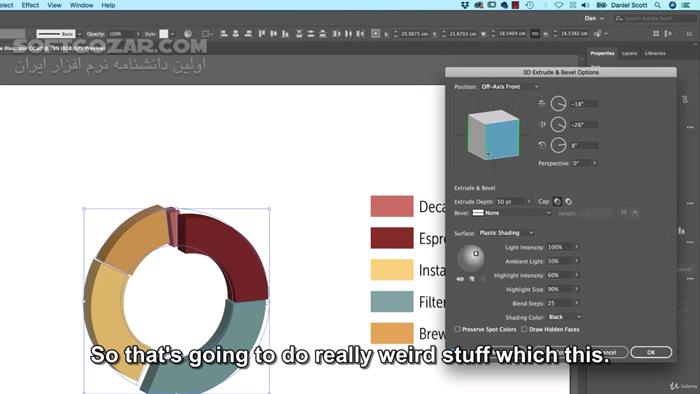Click the Daniel Scott user name

pos(629,5)
